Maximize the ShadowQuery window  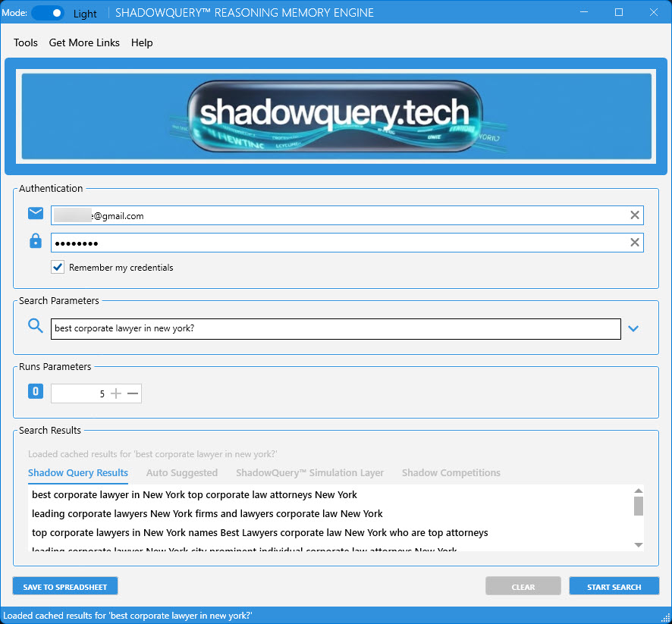618,12
